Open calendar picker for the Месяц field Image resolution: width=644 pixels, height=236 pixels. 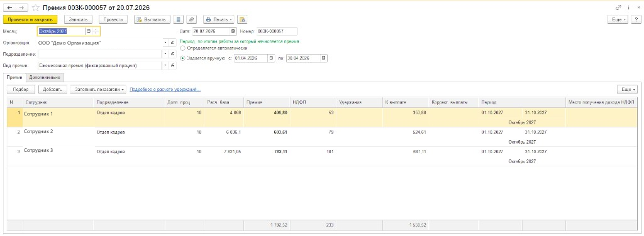point(89,31)
